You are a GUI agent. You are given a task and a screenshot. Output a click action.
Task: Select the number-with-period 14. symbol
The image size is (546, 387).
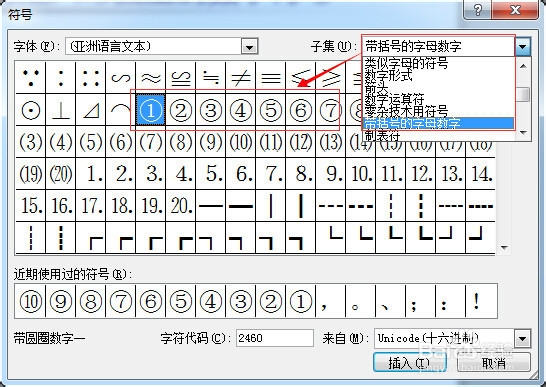481,174
